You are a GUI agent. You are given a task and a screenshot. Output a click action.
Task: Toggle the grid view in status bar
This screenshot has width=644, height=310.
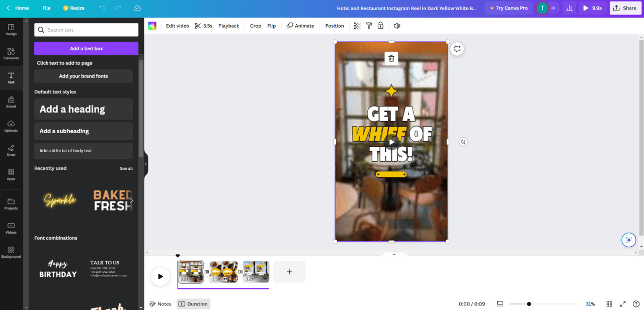click(609, 303)
